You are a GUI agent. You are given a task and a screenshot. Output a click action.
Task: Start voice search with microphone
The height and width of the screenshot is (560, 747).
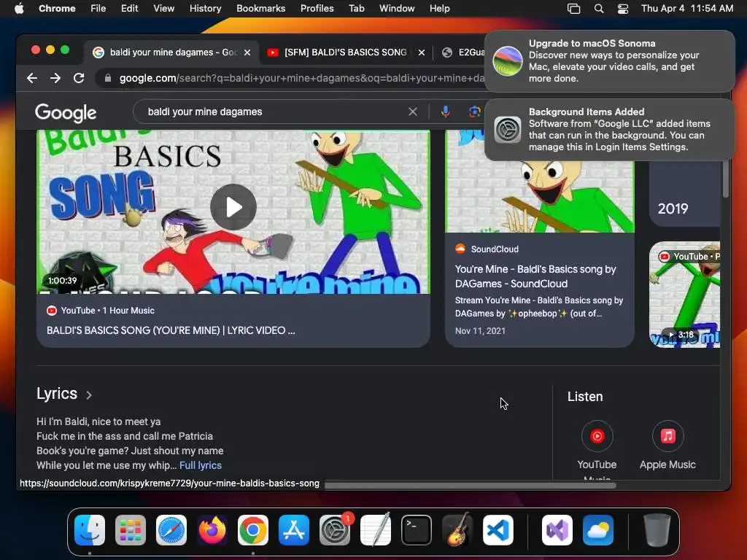446,112
